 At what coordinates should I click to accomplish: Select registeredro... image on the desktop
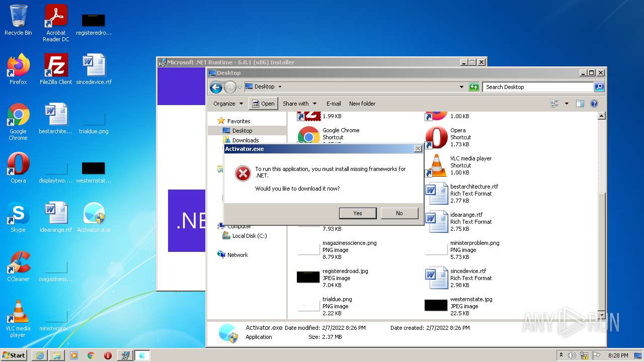(x=94, y=23)
